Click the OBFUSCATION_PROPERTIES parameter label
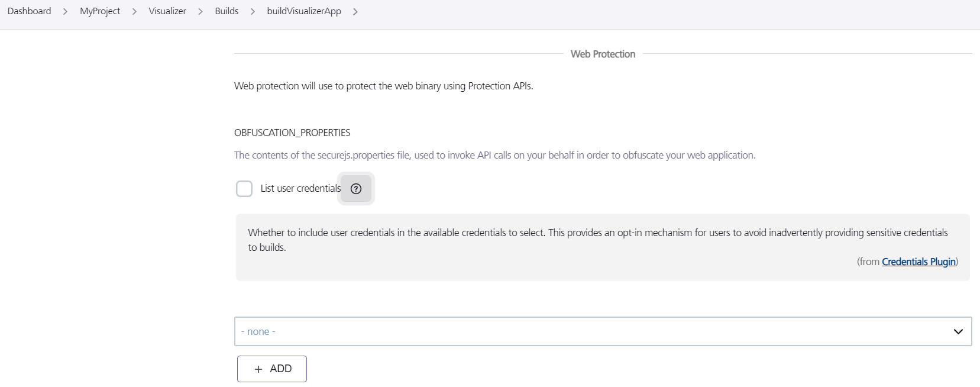 292,133
